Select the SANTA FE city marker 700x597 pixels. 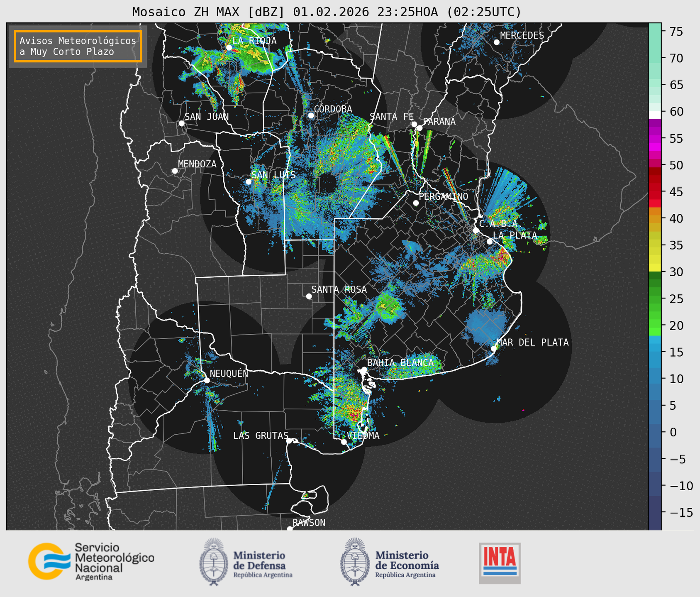414,124
